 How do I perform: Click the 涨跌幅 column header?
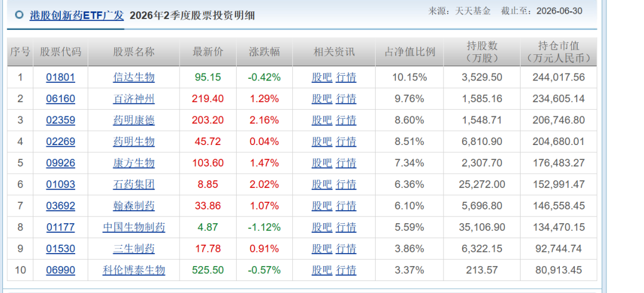(265, 52)
